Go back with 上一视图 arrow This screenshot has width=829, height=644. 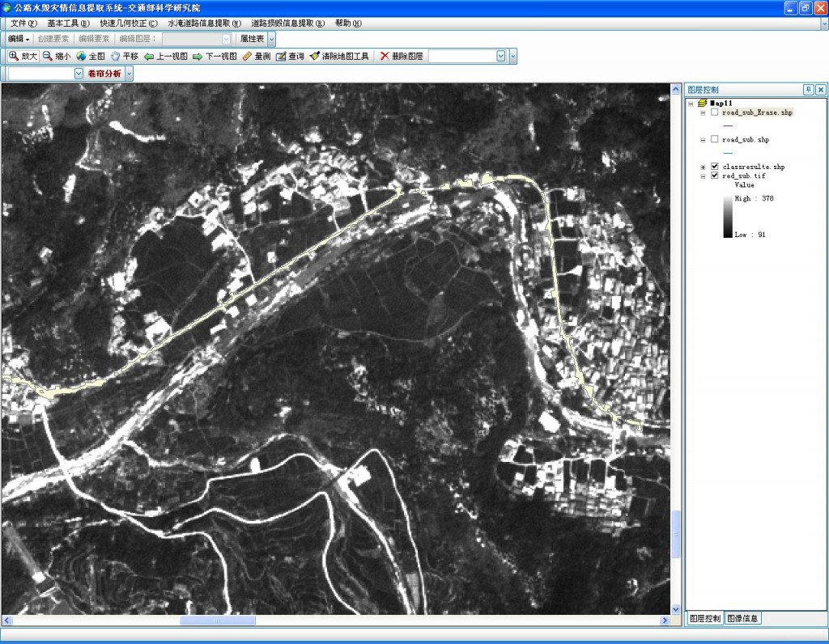tap(149, 56)
